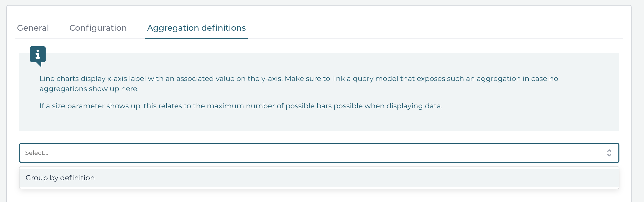Click the underline beneath Aggregation definitions

(x=196, y=38)
